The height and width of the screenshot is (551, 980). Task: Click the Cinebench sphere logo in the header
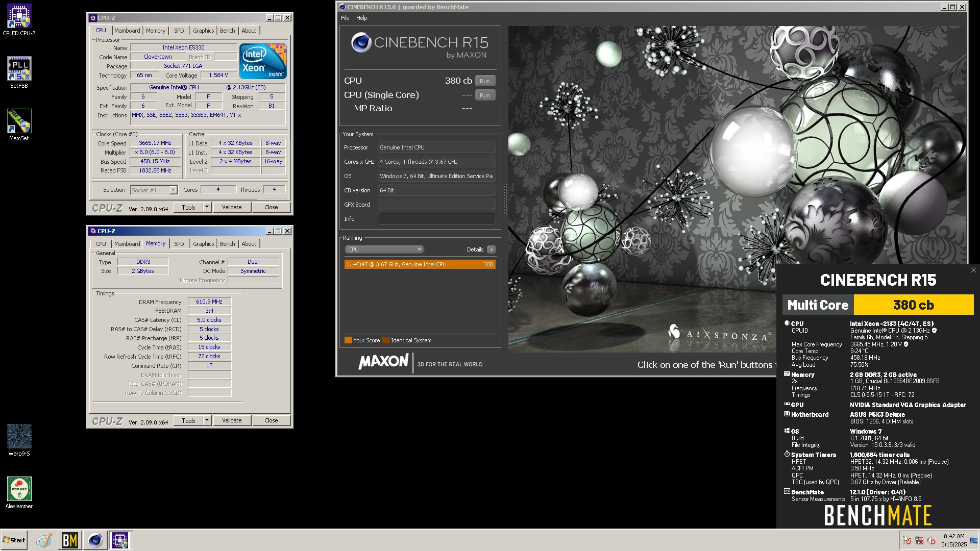361,42
